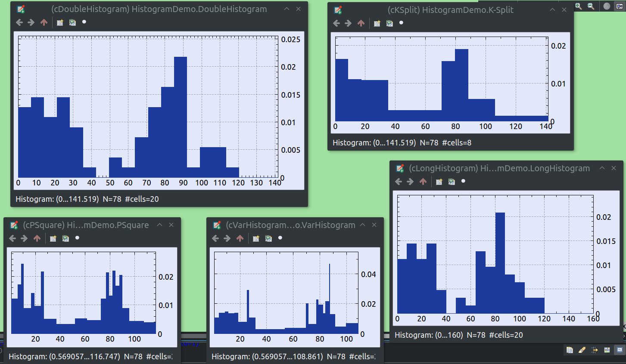Switch to the colored blocks view icon
Image resolution: width=626 pixels, height=364 pixels.
pos(607,350)
